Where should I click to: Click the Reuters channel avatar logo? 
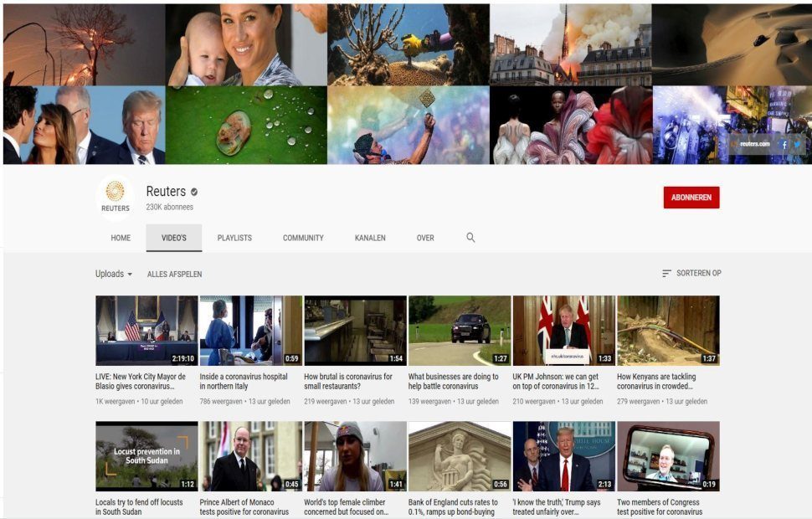(x=115, y=197)
